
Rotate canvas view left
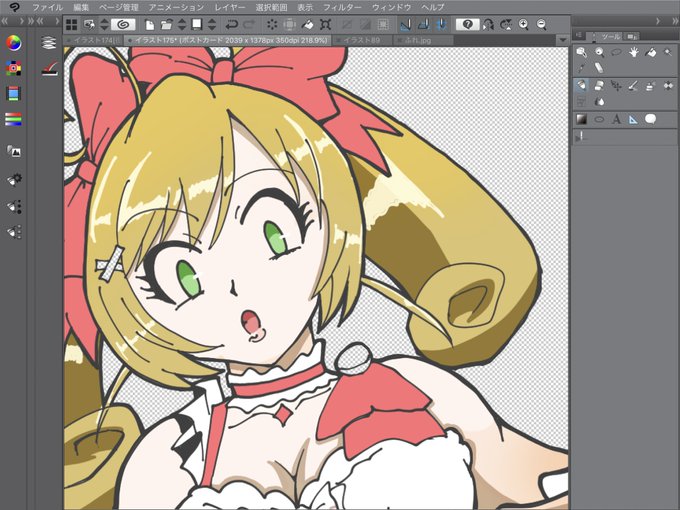pyautogui.click(x=488, y=25)
